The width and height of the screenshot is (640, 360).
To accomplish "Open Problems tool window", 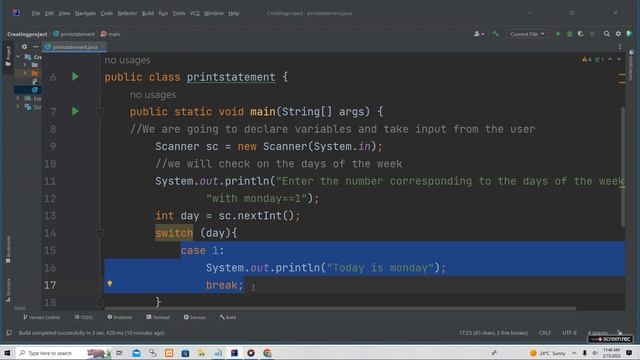I will pyautogui.click(x=120, y=317).
